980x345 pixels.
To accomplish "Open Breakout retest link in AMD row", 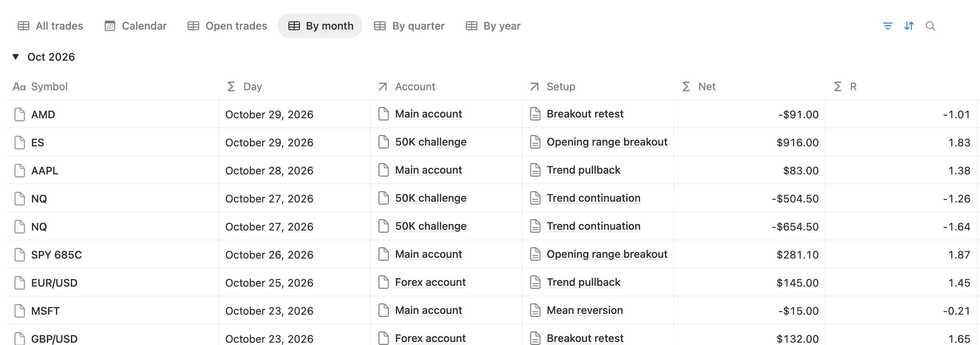I will (585, 114).
